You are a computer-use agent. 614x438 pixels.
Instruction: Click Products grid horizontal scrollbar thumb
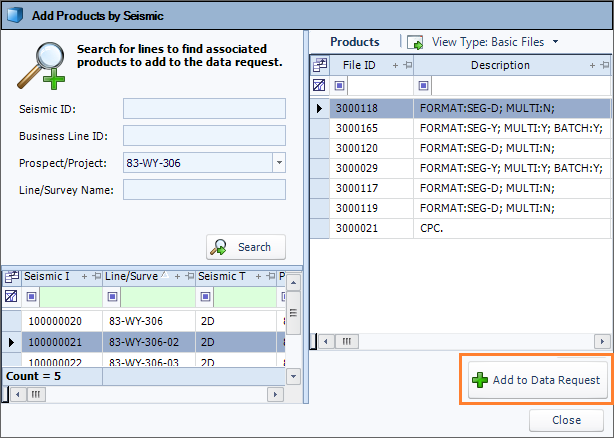click(346, 342)
